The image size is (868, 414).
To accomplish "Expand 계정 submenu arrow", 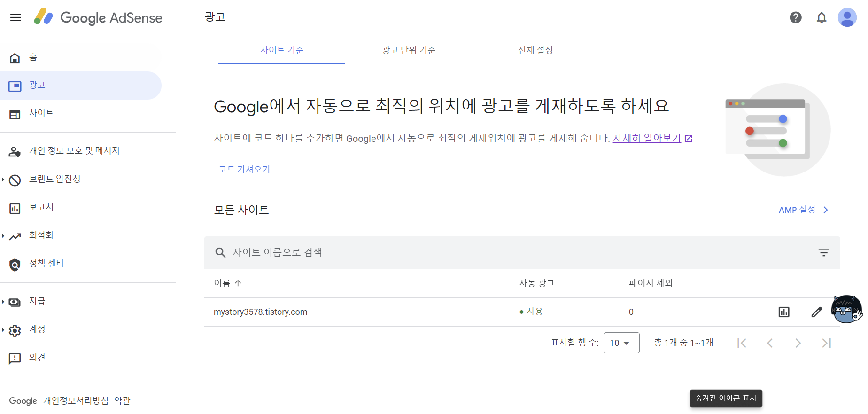I will [3, 329].
